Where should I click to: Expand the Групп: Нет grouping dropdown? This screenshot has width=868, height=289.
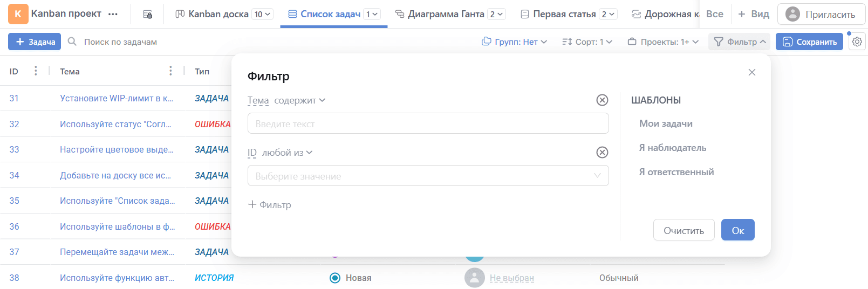coord(514,42)
